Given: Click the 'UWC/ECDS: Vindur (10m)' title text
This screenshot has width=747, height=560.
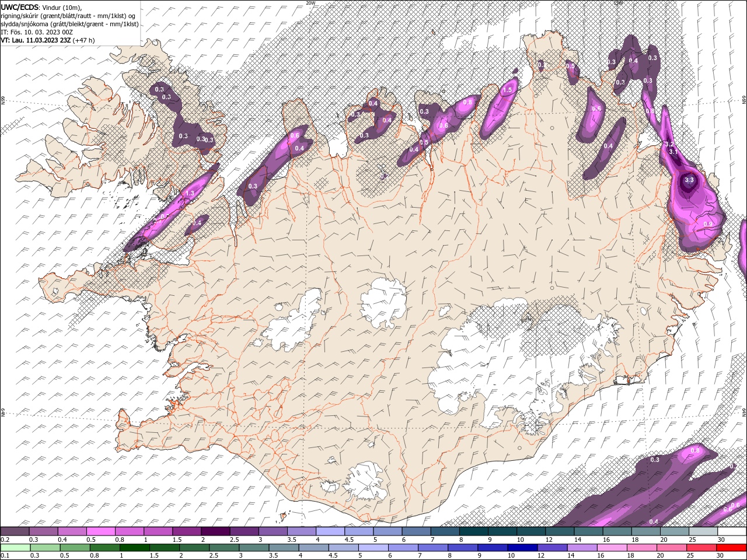Looking at the screenshot, I should tap(41, 7).
